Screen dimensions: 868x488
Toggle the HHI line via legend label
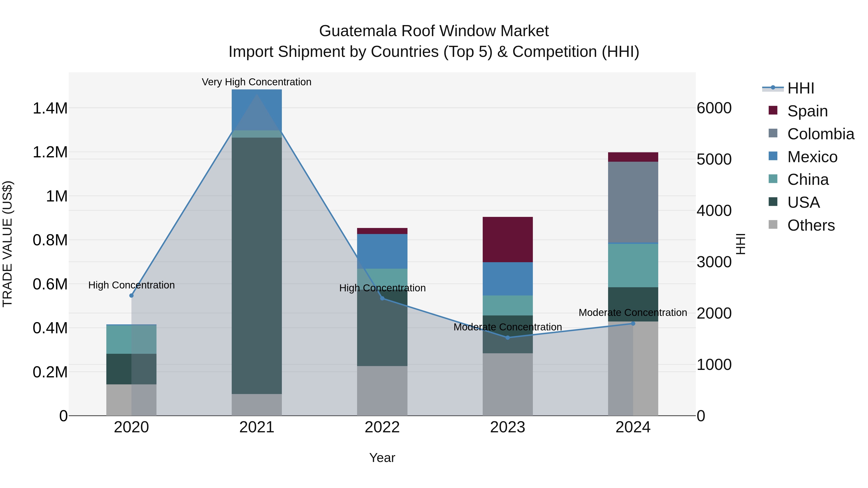[x=800, y=88]
